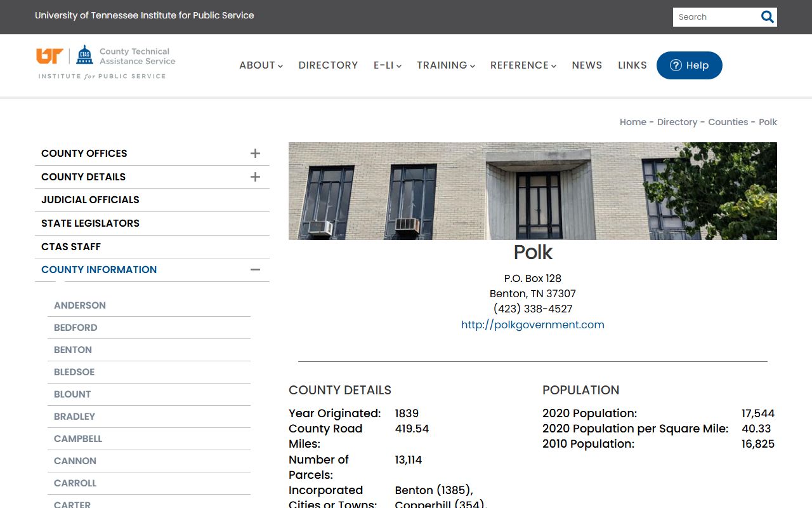Click the phone number (423) 338-4527

533,309
